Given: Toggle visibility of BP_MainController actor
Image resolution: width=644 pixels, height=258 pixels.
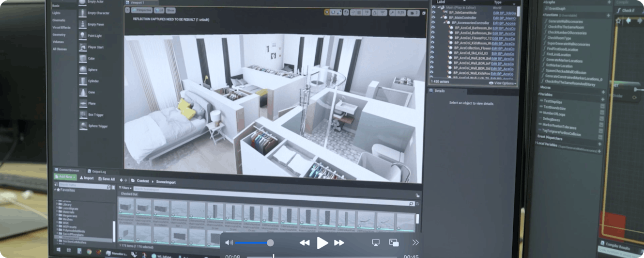Looking at the screenshot, I should point(433,17).
